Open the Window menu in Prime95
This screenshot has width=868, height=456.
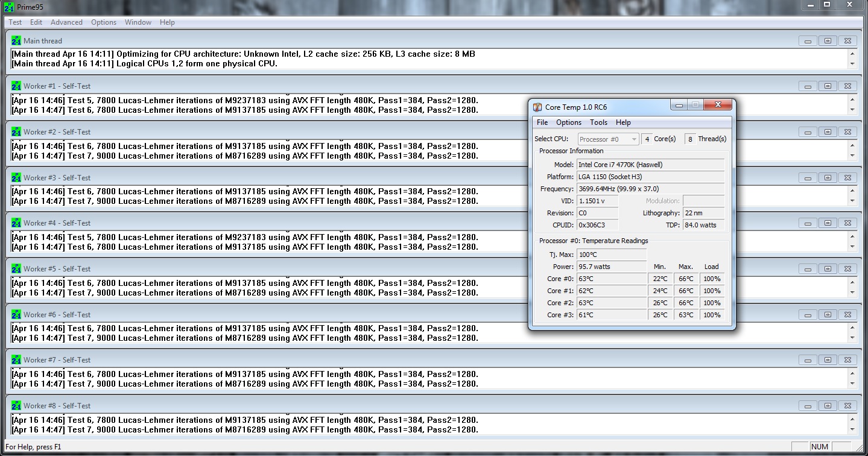(x=138, y=22)
